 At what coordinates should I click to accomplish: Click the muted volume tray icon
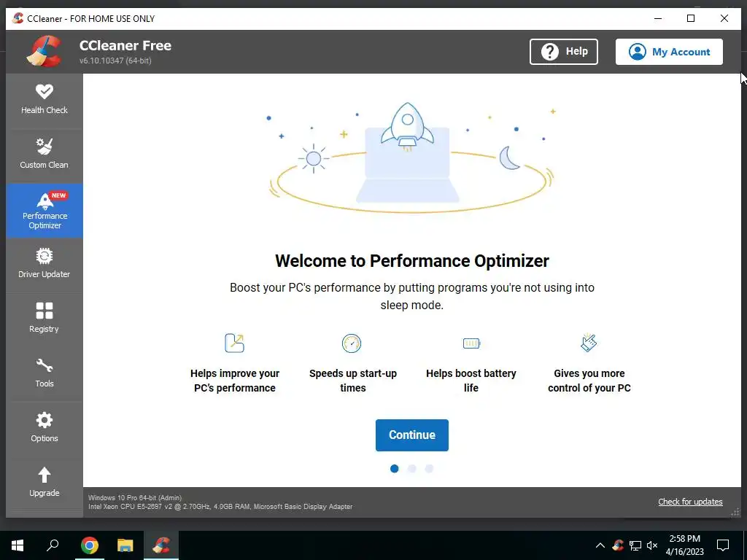(x=652, y=545)
